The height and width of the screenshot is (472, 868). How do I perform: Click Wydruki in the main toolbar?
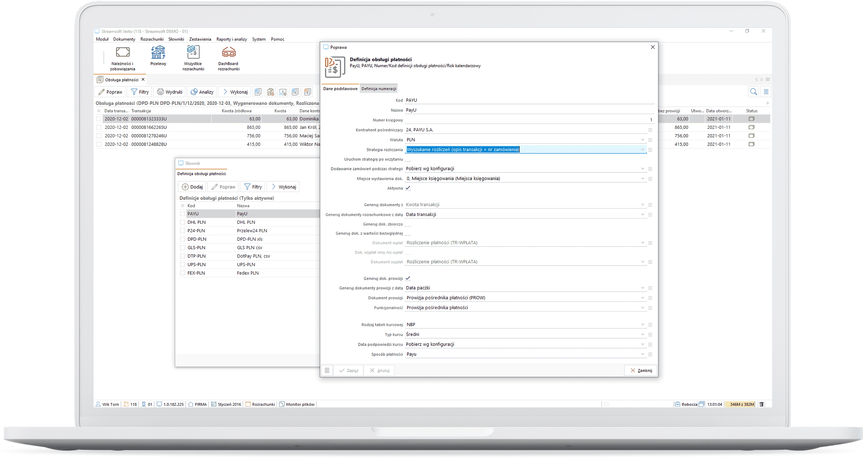pos(170,92)
